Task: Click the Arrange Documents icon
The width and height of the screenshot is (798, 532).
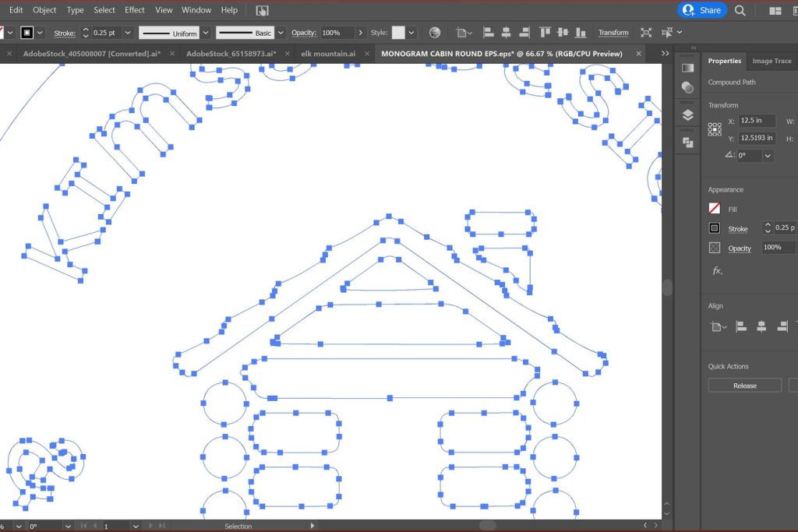Action: (775, 10)
